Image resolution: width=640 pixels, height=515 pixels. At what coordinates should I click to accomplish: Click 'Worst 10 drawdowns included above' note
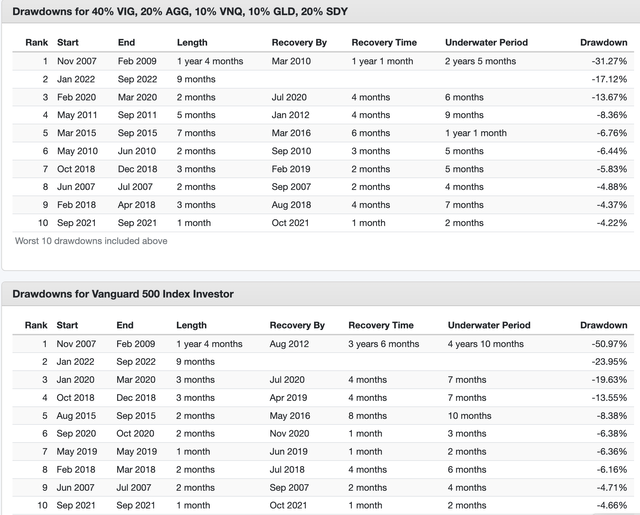(91, 241)
